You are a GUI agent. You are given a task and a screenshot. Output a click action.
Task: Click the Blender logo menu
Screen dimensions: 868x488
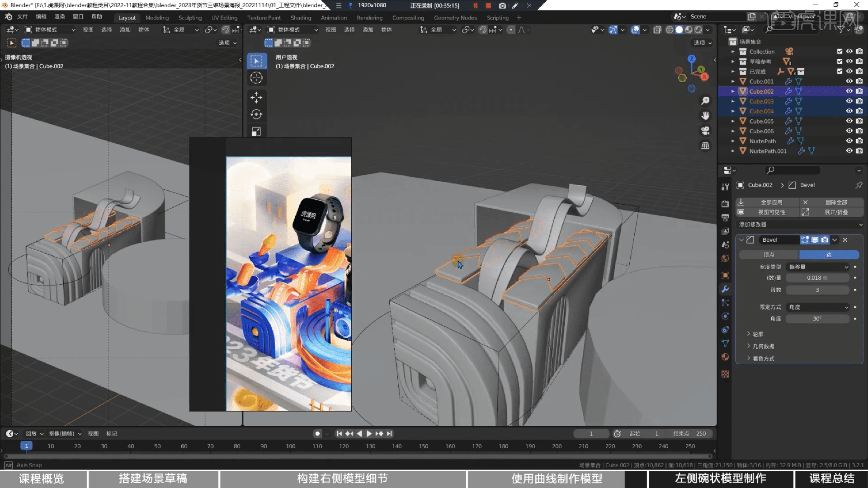coord(8,17)
